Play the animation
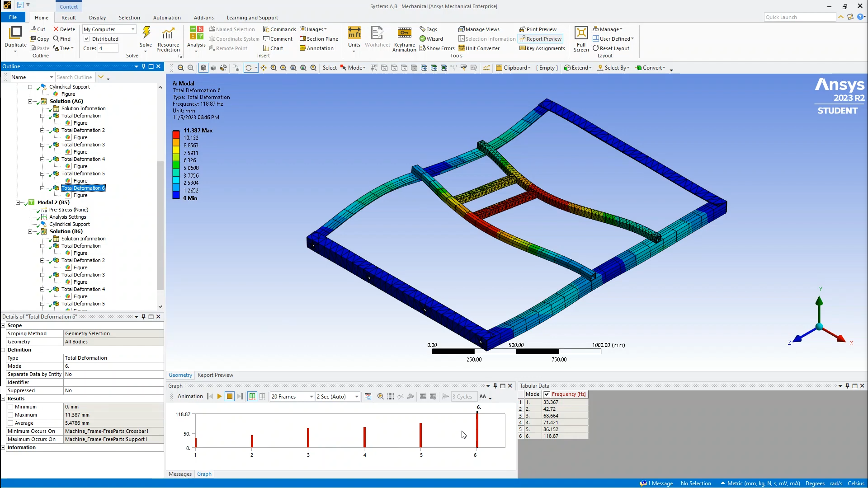 point(219,397)
